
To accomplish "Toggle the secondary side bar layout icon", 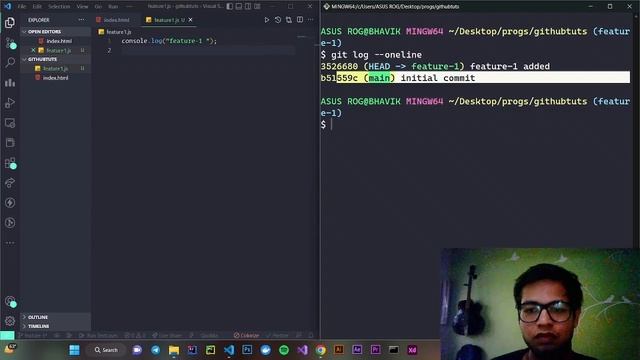I will click(248, 7).
